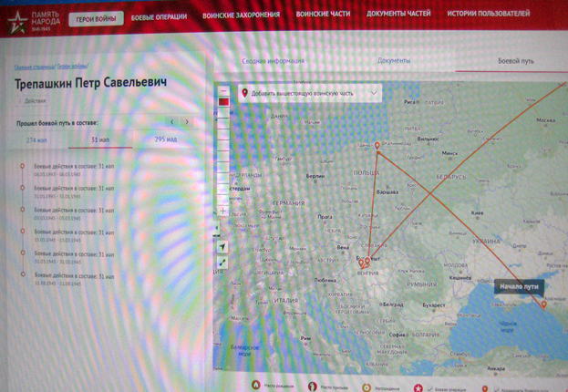Select the 295 иад unit tab
This screenshot has height=392, width=568.
tap(166, 139)
